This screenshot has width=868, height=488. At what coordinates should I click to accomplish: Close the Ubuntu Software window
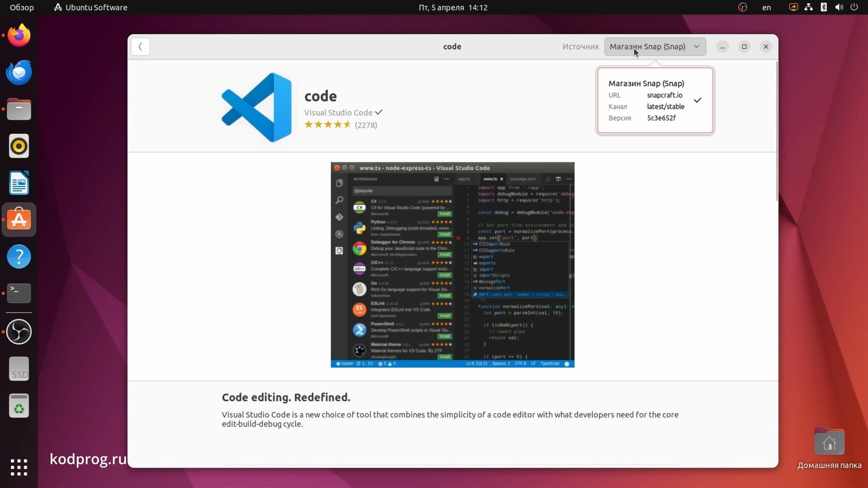766,47
